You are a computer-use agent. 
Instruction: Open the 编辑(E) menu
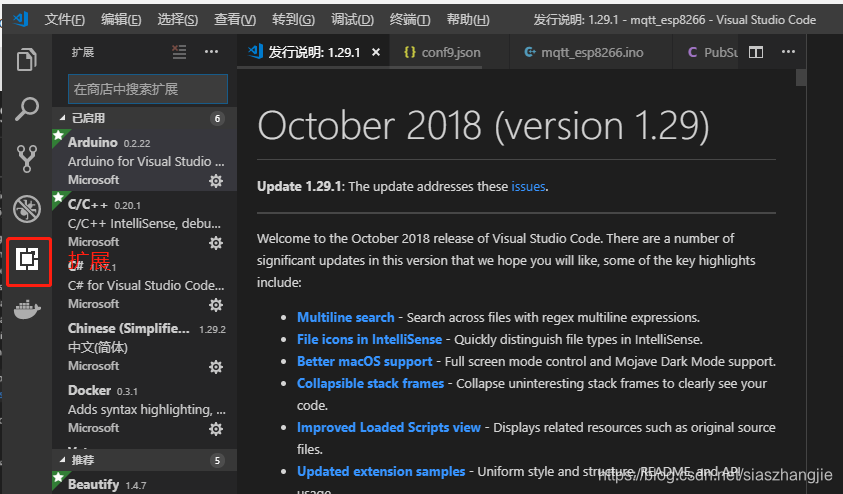pyautogui.click(x=121, y=20)
